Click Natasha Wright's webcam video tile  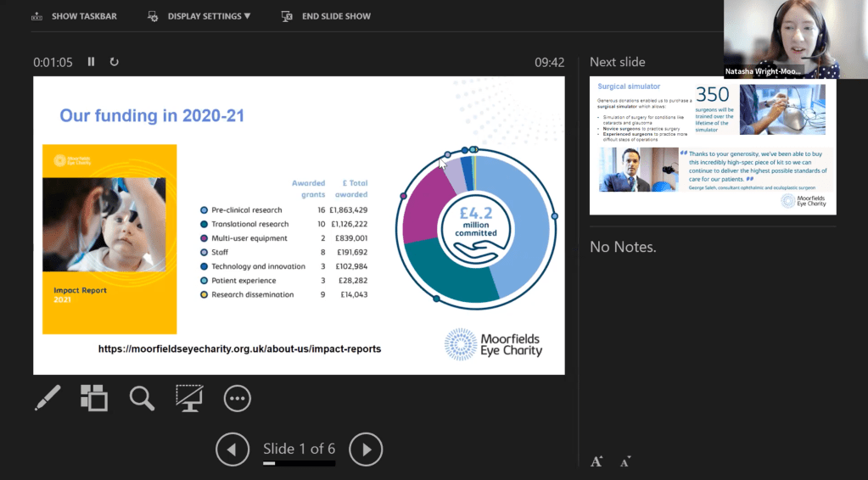781,40
